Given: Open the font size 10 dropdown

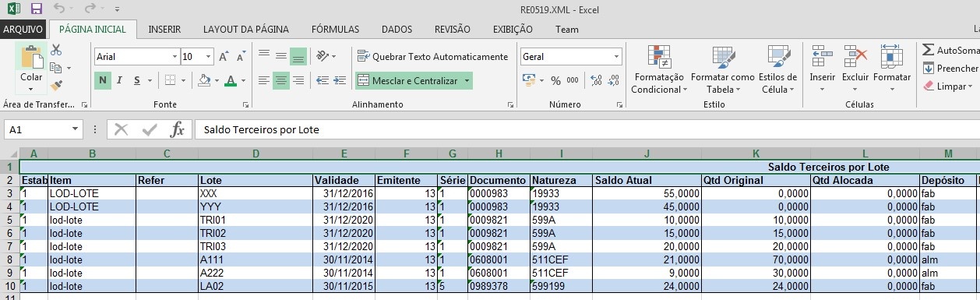Looking at the screenshot, I should (209, 57).
